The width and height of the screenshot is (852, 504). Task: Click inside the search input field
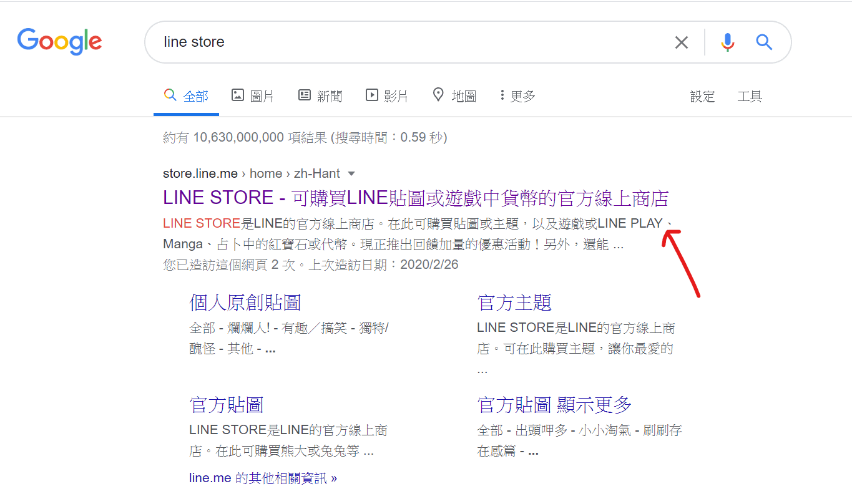(x=375, y=42)
